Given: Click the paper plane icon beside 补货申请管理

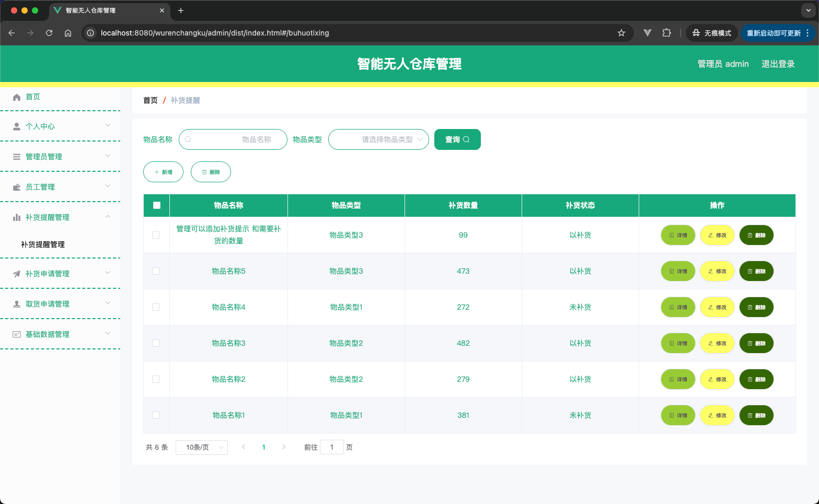Looking at the screenshot, I should [x=17, y=274].
